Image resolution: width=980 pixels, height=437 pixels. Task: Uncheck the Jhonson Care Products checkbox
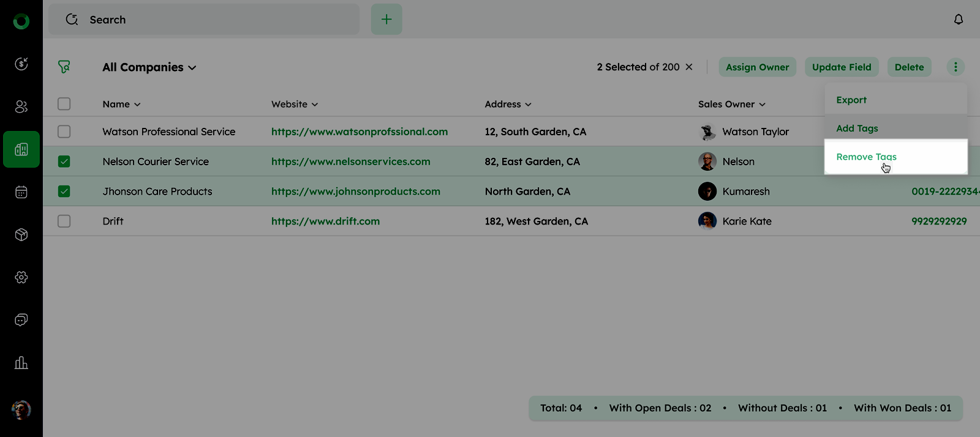[64, 192]
